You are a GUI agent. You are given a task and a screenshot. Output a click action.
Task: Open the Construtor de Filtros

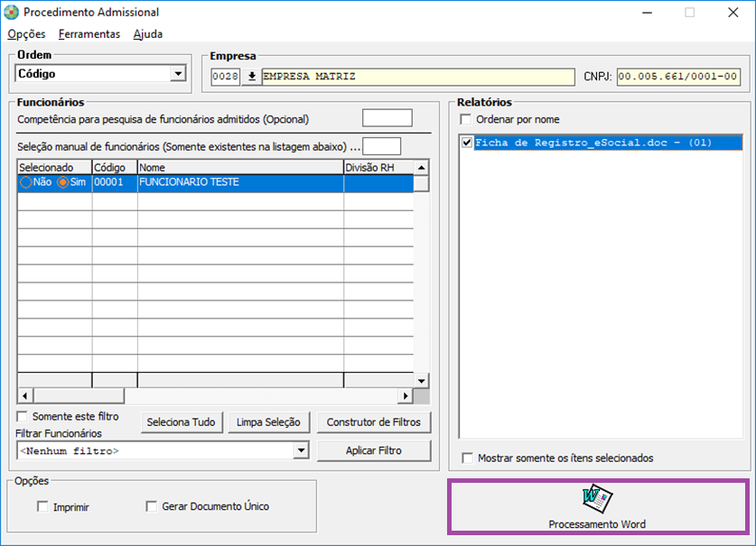374,422
